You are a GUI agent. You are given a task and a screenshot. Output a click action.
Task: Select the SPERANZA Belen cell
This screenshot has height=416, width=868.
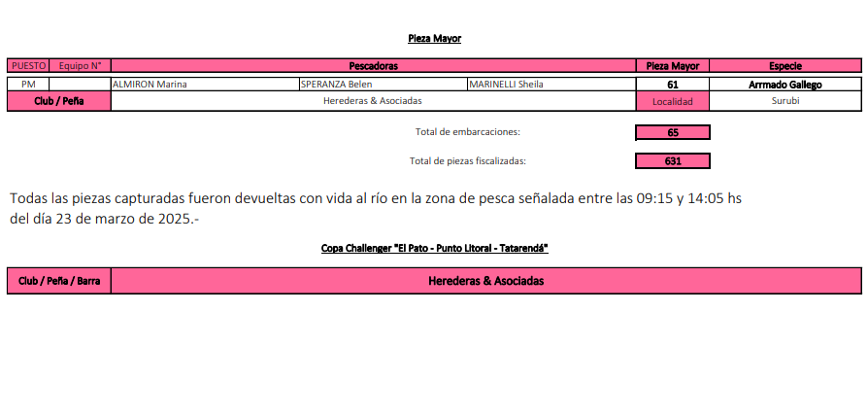(383, 85)
